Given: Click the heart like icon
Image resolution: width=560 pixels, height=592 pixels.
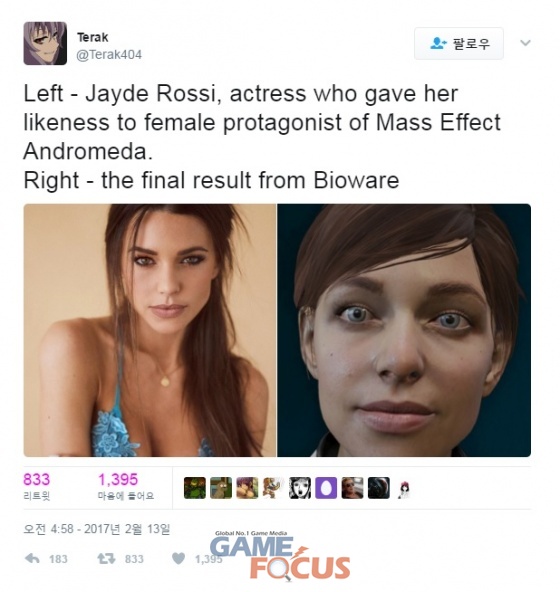Looking at the screenshot, I should point(179,558).
